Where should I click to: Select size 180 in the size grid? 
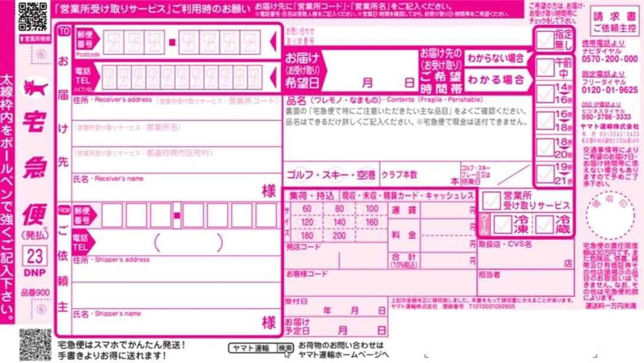point(307,236)
